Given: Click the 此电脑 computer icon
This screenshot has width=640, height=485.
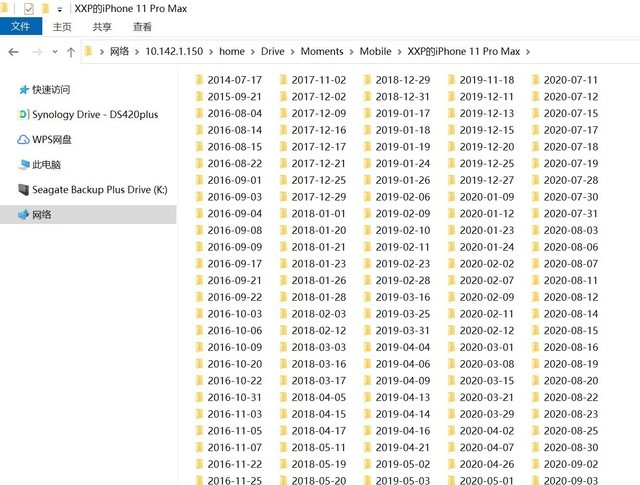Looking at the screenshot, I should pos(24,165).
